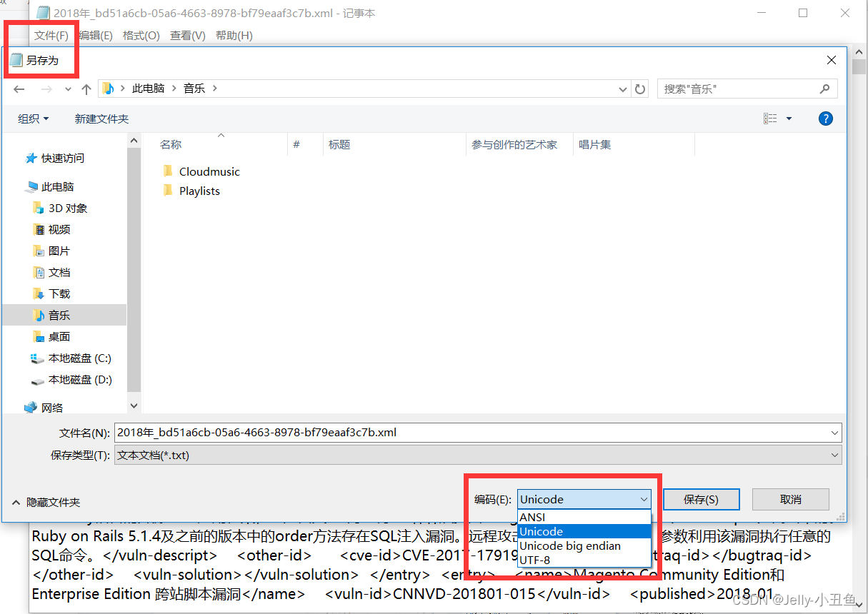Click the 取消 button
The height and width of the screenshot is (614, 868).
(791, 499)
